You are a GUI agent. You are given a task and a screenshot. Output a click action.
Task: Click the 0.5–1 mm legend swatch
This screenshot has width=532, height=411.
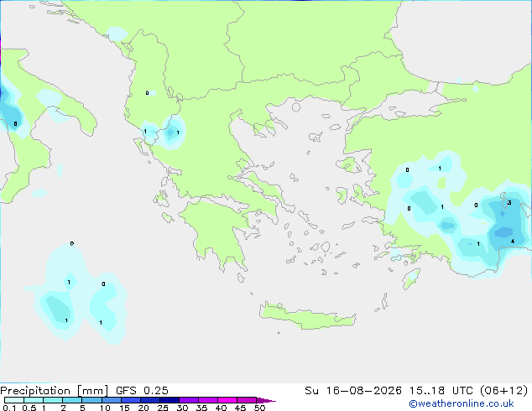pos(34,400)
